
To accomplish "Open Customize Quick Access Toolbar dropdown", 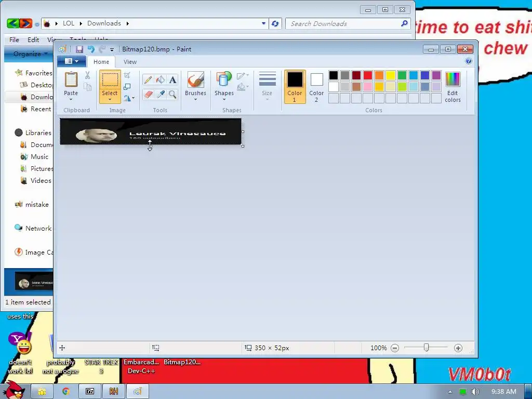I will click(112, 50).
